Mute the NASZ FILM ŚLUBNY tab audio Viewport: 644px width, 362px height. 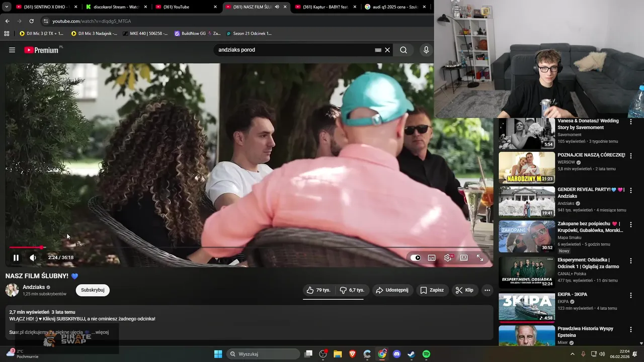pyautogui.click(x=277, y=7)
